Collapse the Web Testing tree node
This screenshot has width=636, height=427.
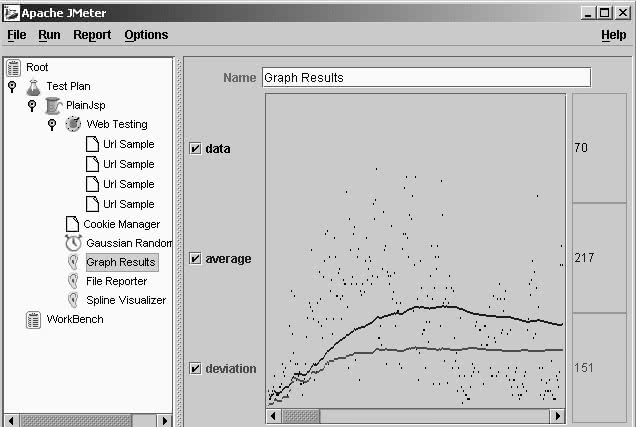coord(52,124)
